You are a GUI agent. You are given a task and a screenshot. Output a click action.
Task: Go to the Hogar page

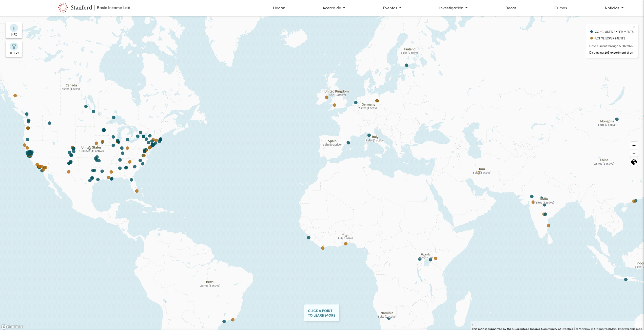tap(279, 8)
